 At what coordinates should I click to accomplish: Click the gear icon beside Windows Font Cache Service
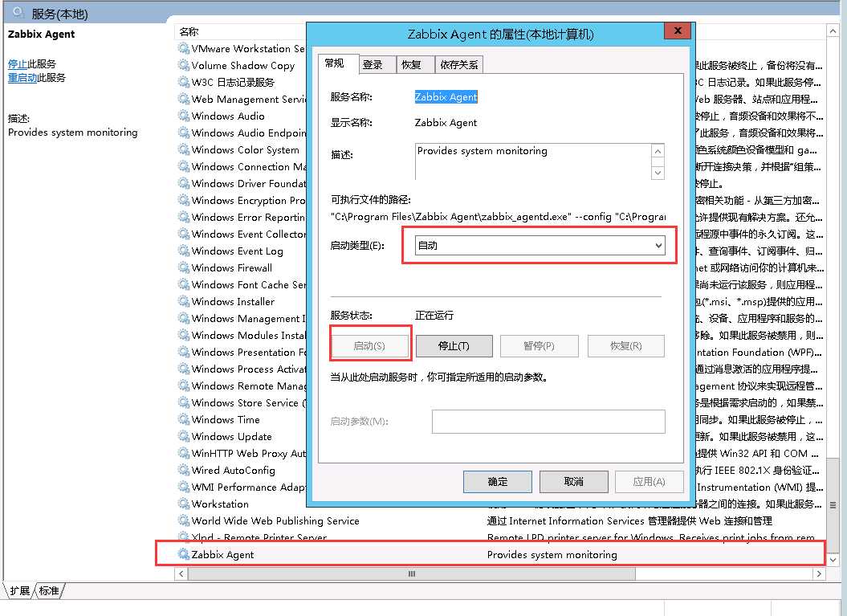[184, 284]
